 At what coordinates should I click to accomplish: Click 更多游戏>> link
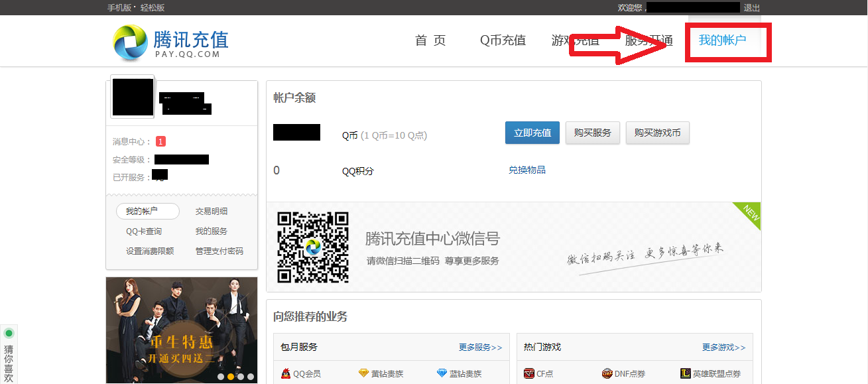724,348
